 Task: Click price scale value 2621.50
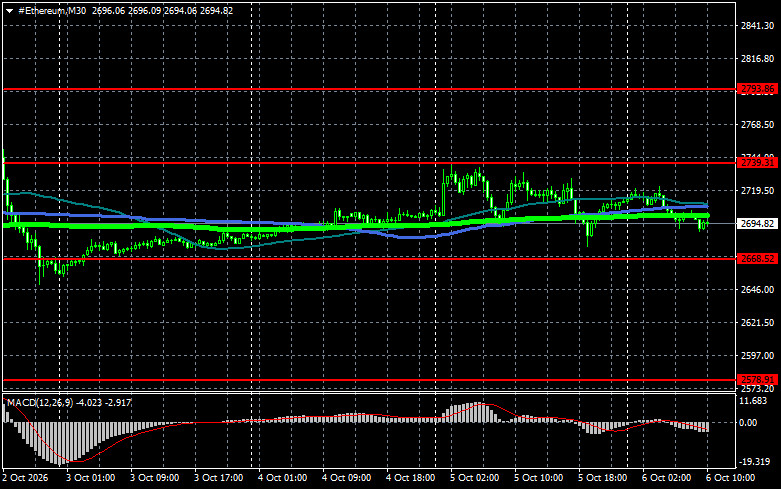click(x=757, y=323)
